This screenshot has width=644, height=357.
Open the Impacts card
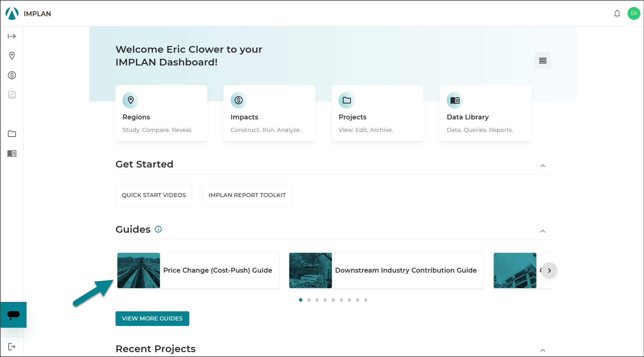coord(269,113)
